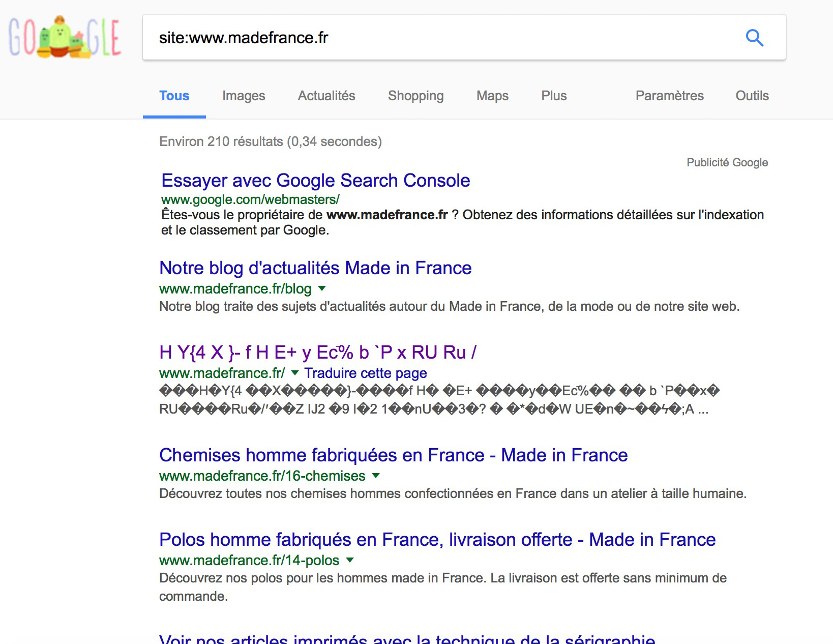The image size is (833, 644).
Task: Click 'Traduire cette page' link
Action: (366, 373)
